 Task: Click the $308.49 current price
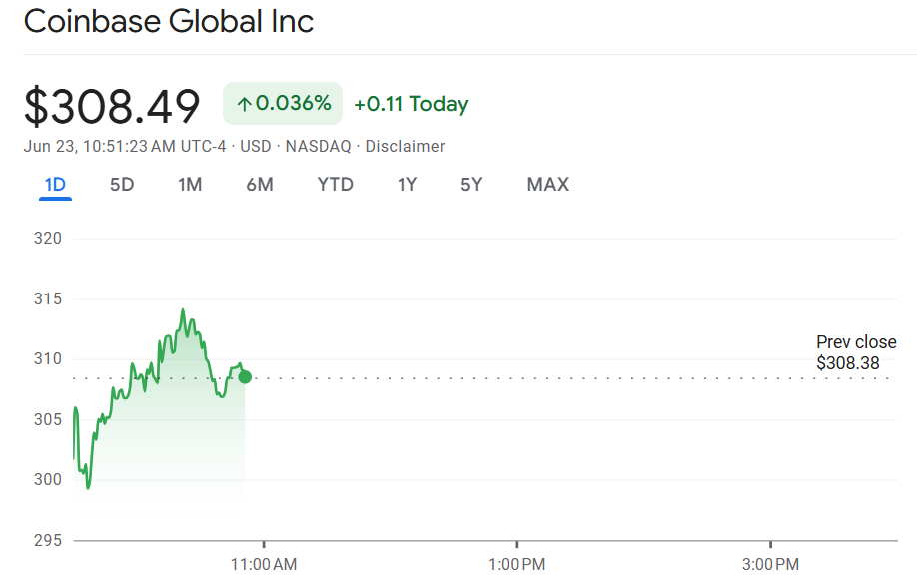tap(112, 106)
